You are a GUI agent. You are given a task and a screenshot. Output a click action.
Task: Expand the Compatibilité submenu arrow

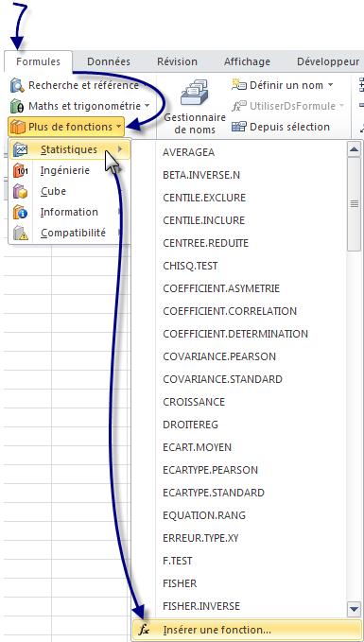[x=119, y=233]
